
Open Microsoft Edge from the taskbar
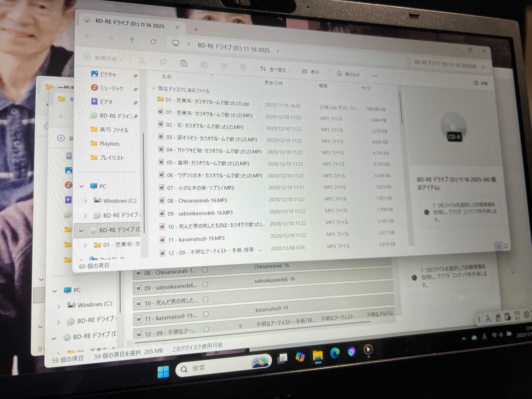[335, 353]
